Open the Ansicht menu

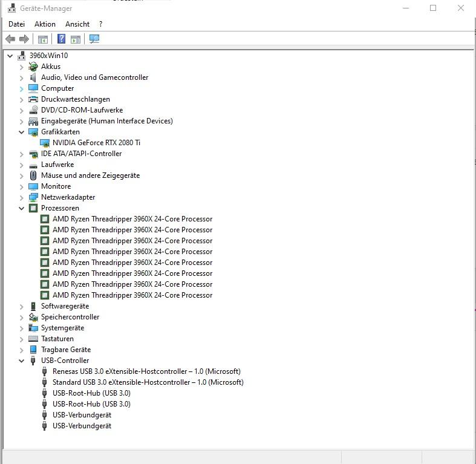77,24
